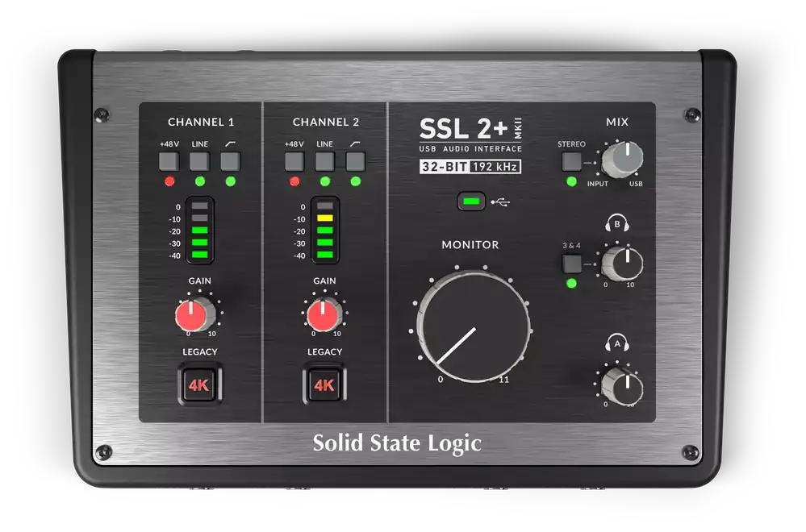Toggle Channel 2 +48V phantom power button
The width and height of the screenshot is (806, 532).
coord(294,161)
